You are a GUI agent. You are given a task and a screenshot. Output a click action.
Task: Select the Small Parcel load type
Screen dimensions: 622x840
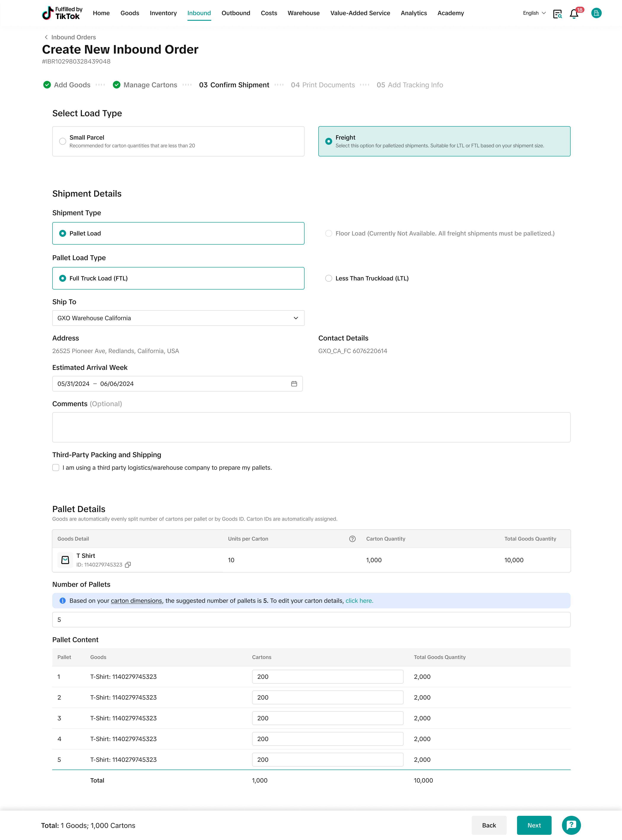coord(63,141)
